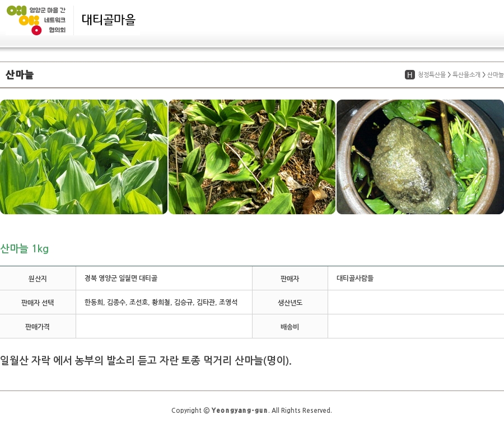Click the empty 판매가격 value cell
The width and height of the screenshot is (504, 447).
(164, 326)
